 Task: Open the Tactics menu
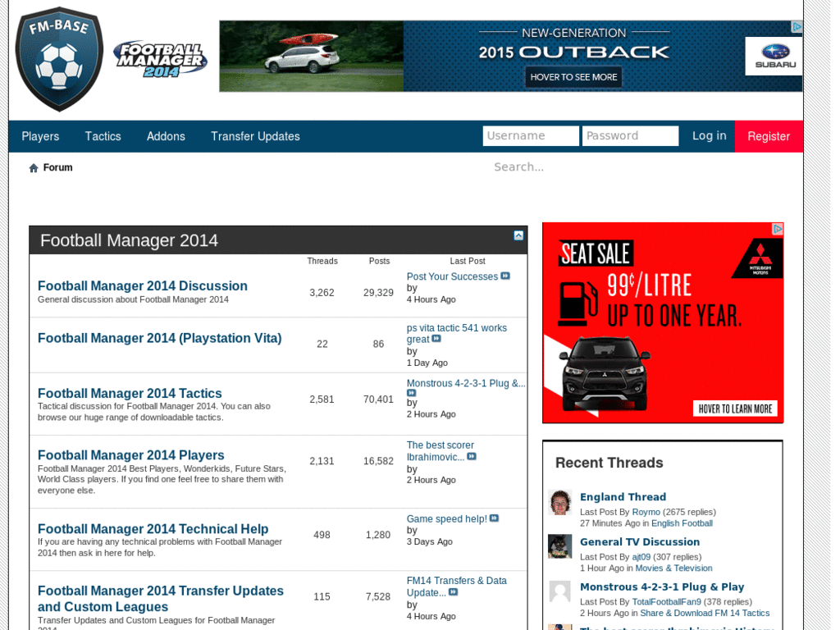point(103,137)
